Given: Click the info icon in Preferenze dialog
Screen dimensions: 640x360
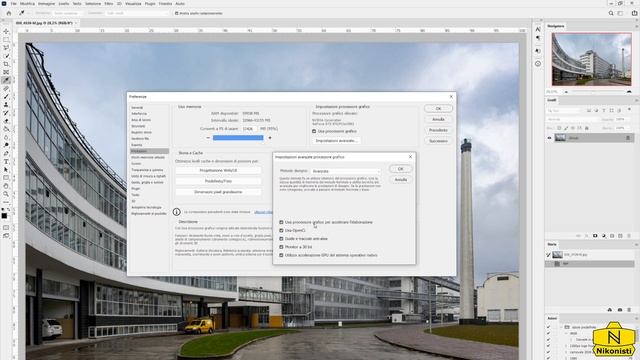Looking at the screenshot, I should (x=176, y=212).
